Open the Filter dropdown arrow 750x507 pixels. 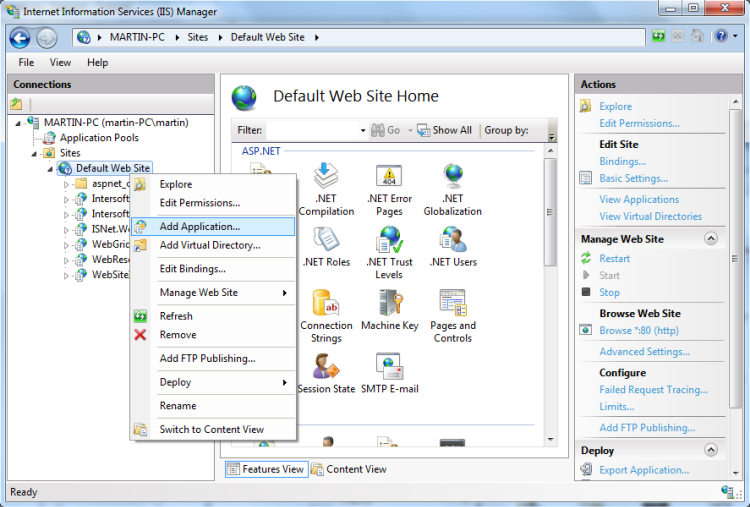coord(363,131)
